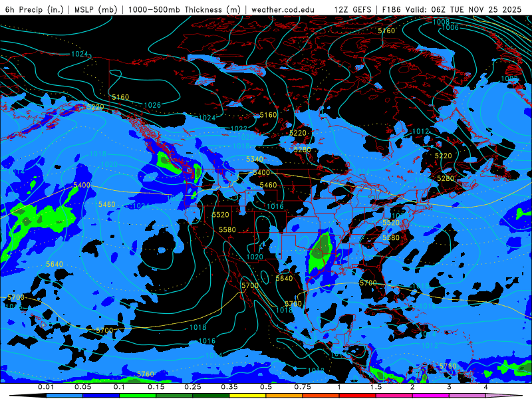
Task: Click the 1008 mb pressure contour label
Action: pos(442,22)
